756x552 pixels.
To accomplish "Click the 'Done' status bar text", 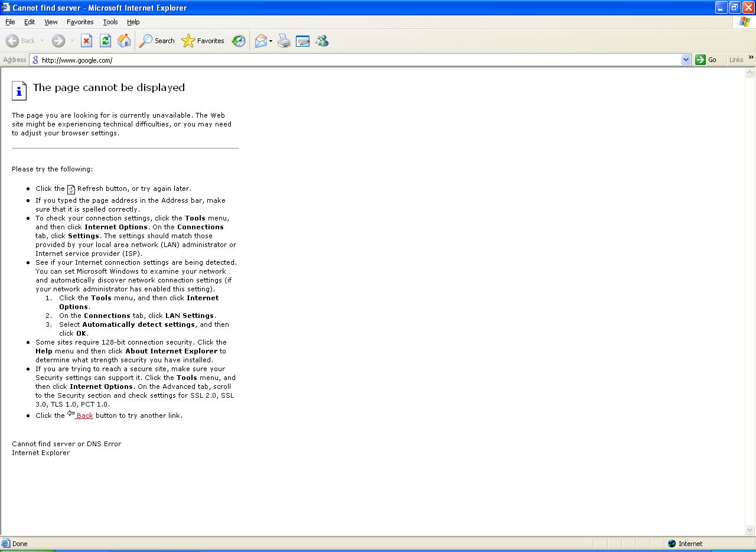I will (20, 544).
